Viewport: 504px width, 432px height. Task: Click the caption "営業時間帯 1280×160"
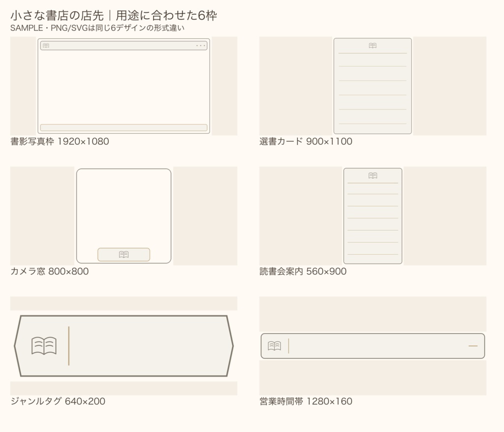pyautogui.click(x=306, y=401)
